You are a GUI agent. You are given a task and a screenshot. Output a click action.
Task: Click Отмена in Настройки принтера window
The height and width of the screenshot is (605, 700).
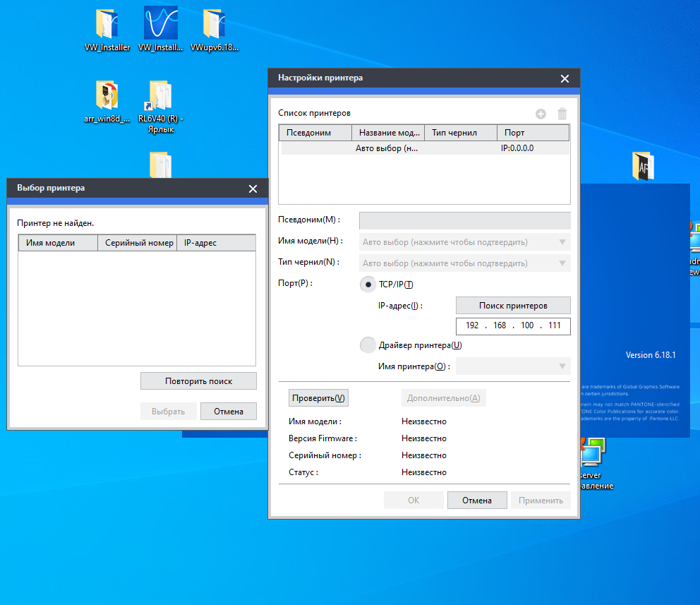pos(477,500)
